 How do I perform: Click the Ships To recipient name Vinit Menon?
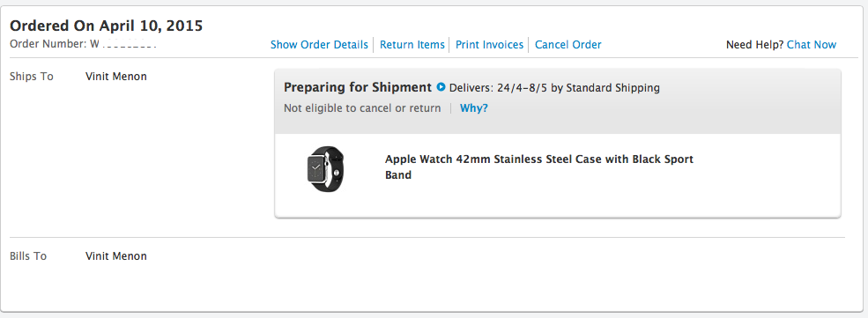click(116, 77)
